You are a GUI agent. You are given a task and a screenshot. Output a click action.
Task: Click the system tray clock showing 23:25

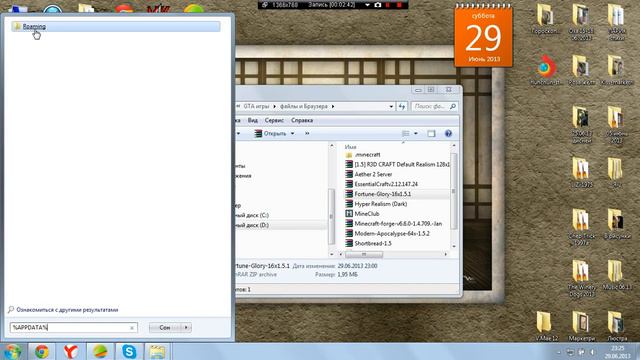(617, 352)
